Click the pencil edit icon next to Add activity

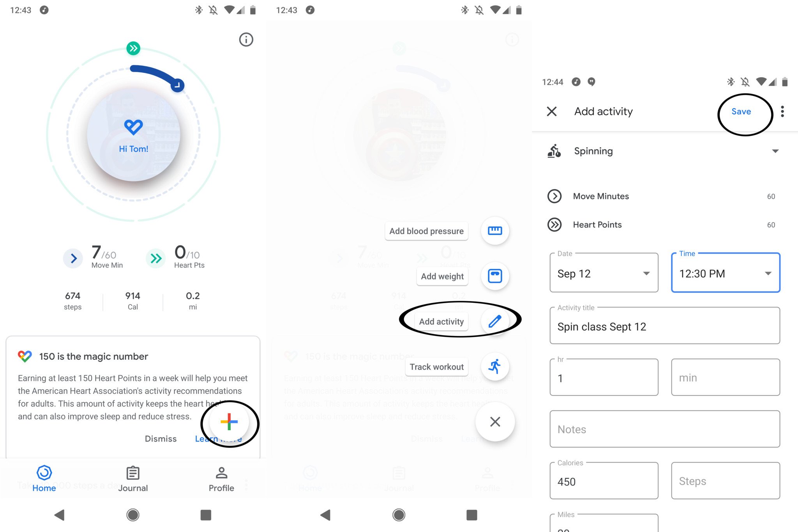(x=494, y=321)
